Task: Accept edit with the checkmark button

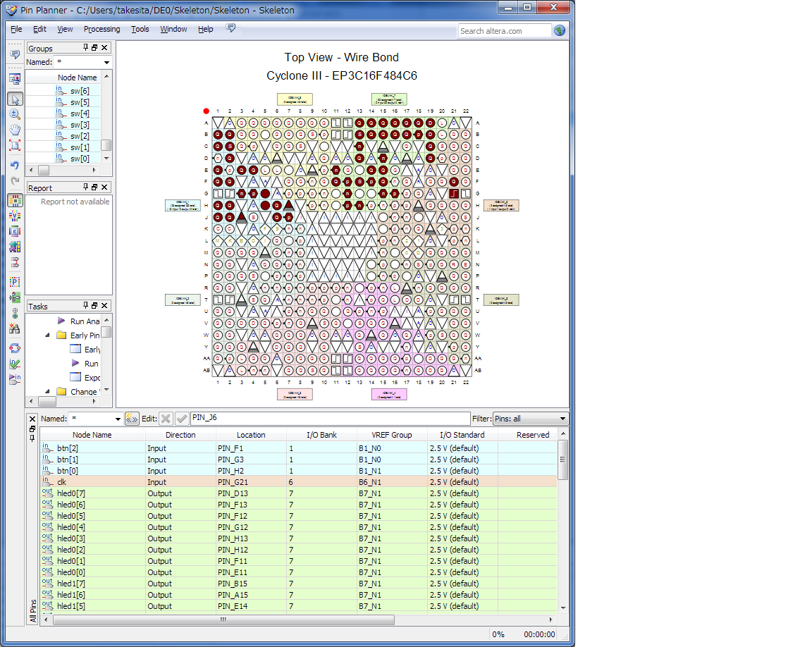Action: tap(182, 419)
